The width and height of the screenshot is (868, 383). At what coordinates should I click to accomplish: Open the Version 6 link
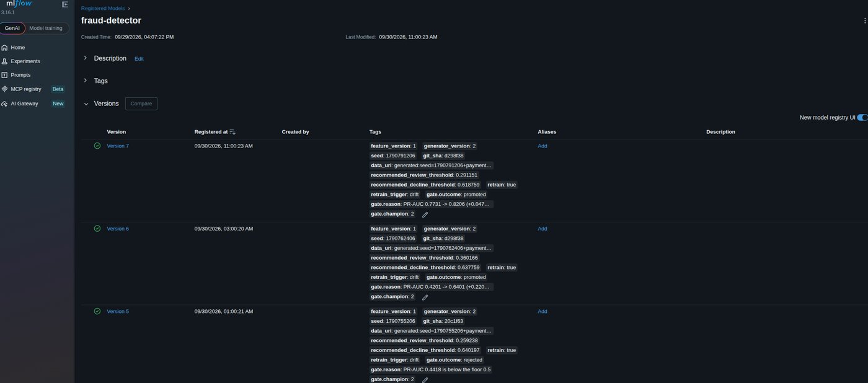(118, 229)
